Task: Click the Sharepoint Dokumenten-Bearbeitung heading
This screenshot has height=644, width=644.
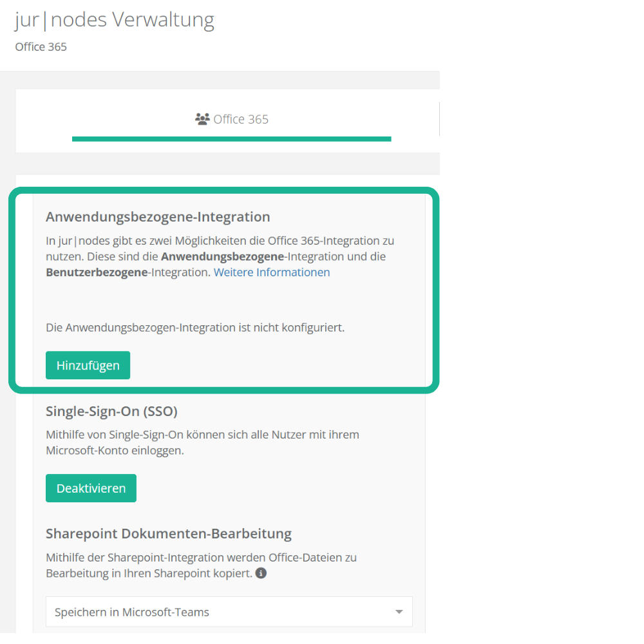Action: coord(169,534)
